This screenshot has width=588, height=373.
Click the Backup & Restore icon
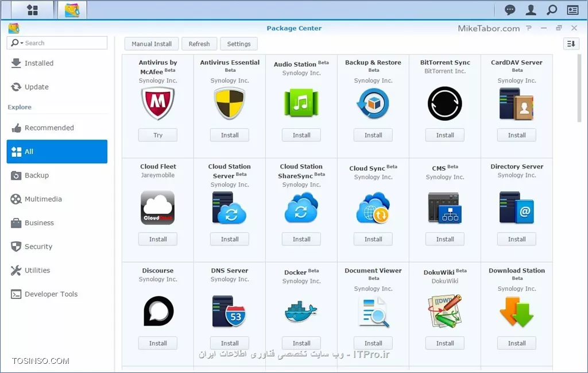pos(373,103)
